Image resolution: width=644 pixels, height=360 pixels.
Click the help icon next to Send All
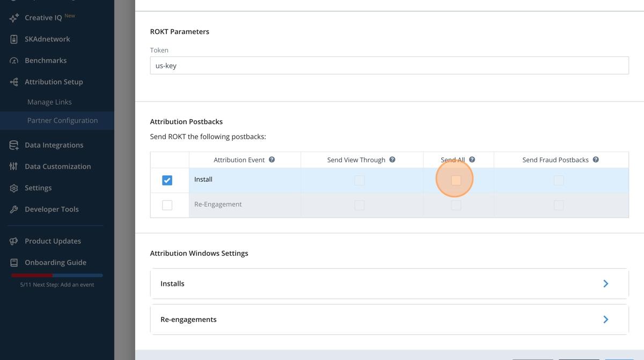coord(471,159)
